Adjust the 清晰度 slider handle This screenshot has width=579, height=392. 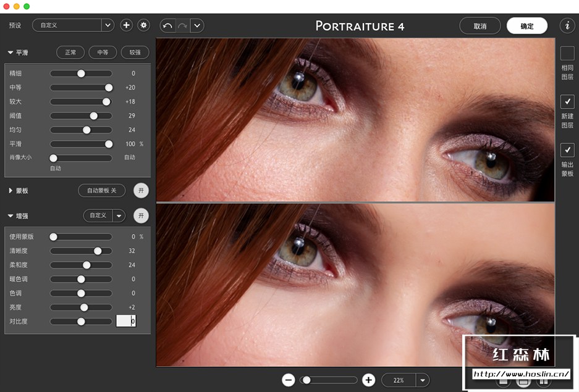98,251
